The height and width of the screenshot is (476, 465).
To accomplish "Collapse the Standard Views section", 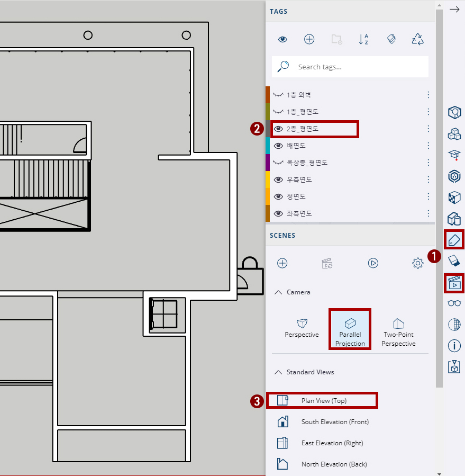I will click(278, 372).
